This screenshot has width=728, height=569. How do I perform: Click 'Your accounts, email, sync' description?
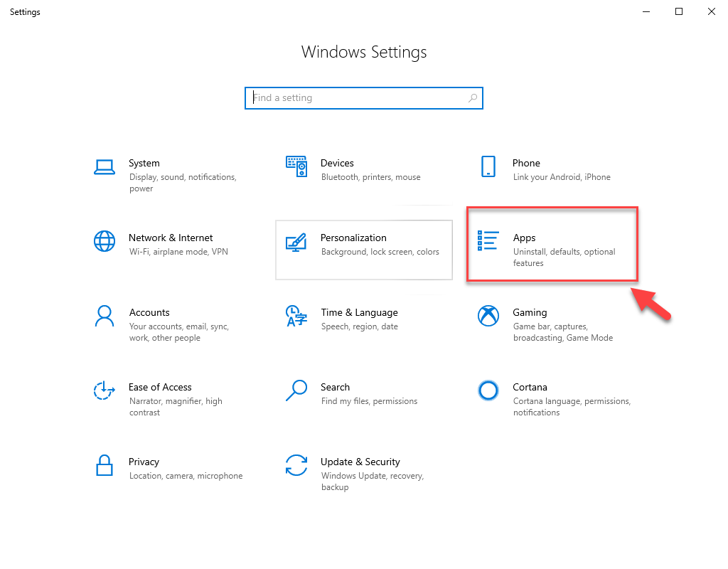pyautogui.click(x=178, y=332)
